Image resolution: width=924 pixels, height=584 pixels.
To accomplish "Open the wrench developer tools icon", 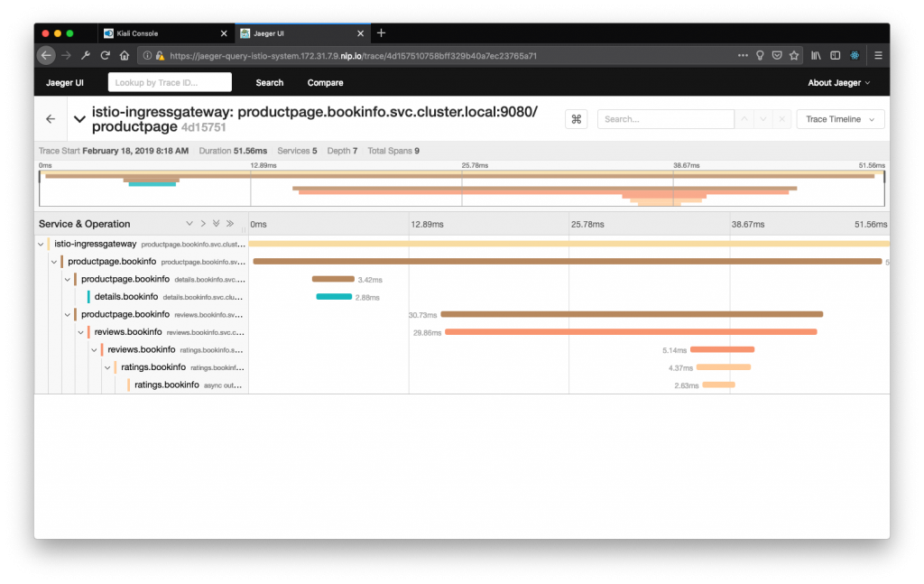I will [86, 55].
